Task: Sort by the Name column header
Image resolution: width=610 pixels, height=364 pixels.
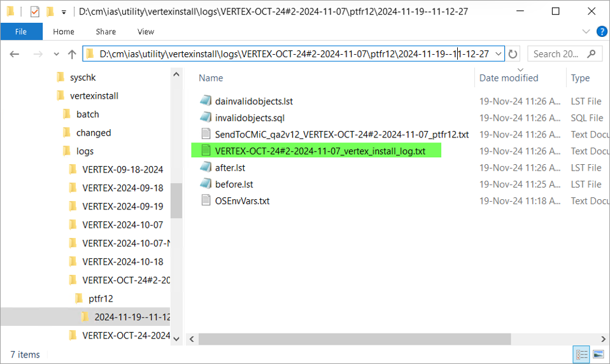Action: 211,78
